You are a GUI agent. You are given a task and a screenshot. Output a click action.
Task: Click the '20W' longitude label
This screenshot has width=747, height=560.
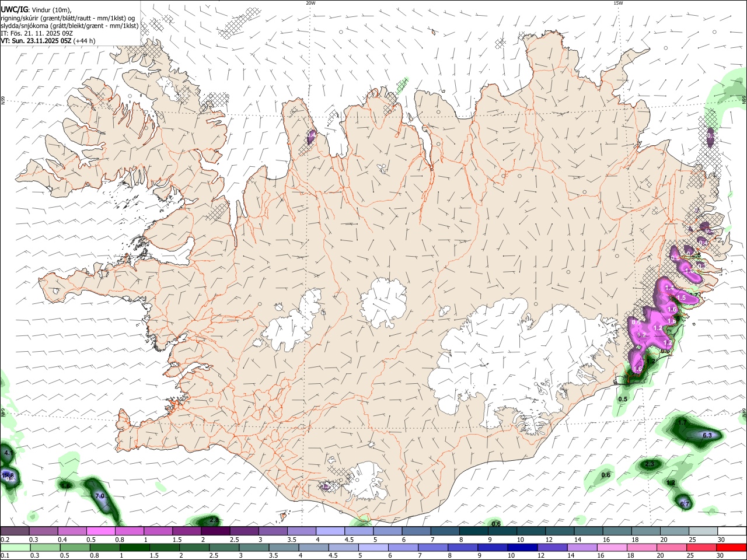coord(310,3)
